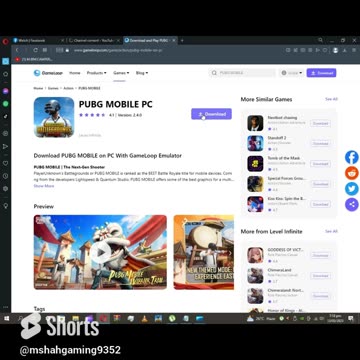
Task: Expand the Blog dropdown menu
Action: pos(142,73)
